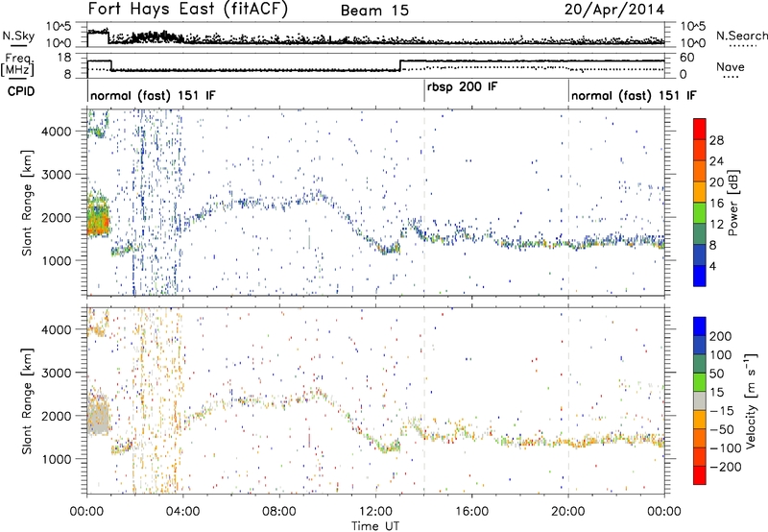Click the '12:00' time tick label

tap(375, 512)
